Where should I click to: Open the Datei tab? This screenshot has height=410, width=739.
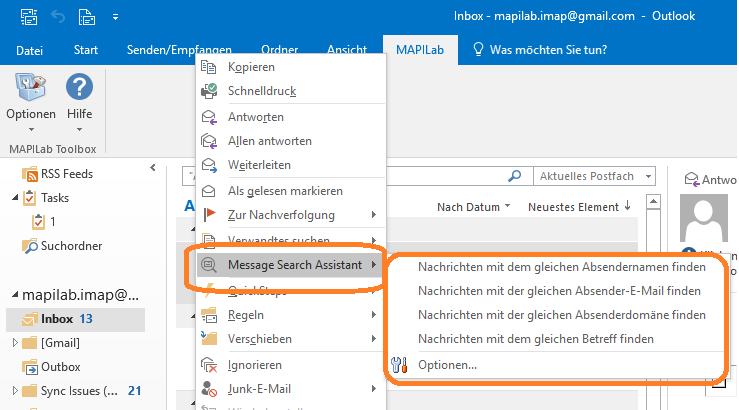coord(29,50)
